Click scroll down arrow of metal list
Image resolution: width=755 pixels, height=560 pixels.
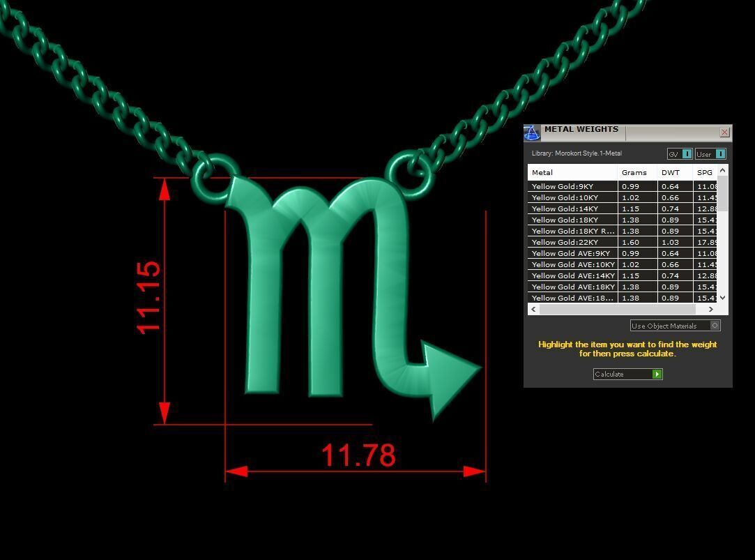723,298
